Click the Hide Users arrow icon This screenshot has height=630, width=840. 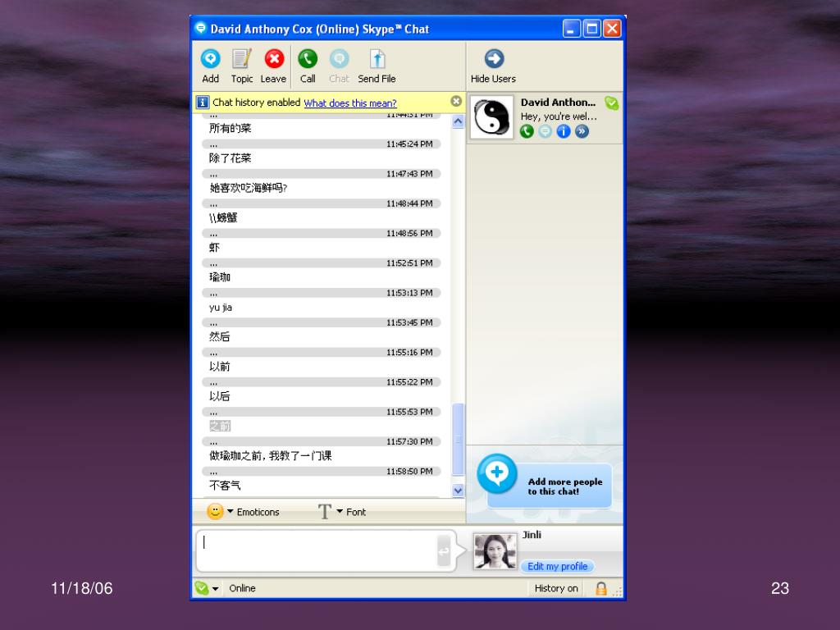(494, 58)
